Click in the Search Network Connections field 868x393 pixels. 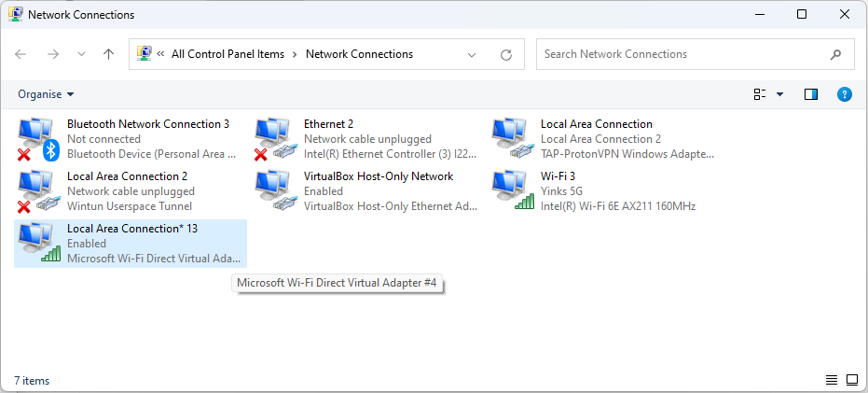pyautogui.click(x=695, y=54)
